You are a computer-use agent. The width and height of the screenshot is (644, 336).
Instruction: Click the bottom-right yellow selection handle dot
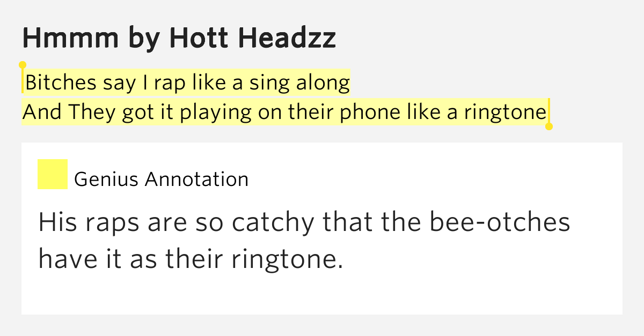548,127
